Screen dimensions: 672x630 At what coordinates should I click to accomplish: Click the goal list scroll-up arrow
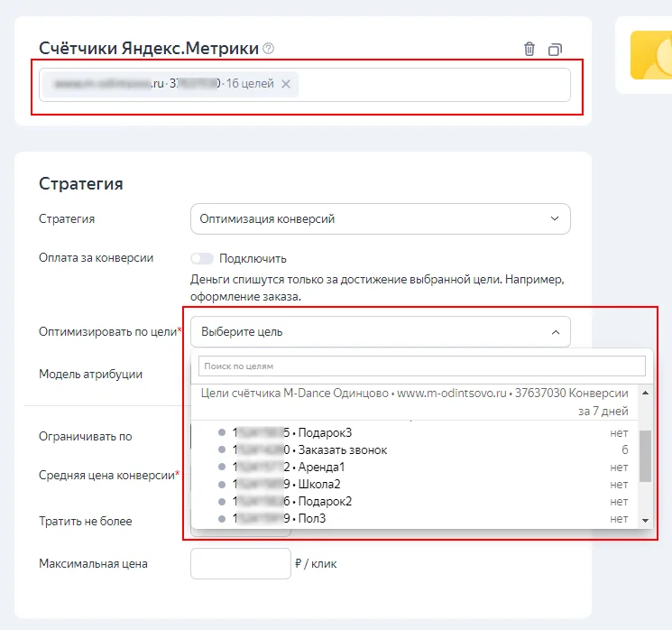tap(646, 393)
